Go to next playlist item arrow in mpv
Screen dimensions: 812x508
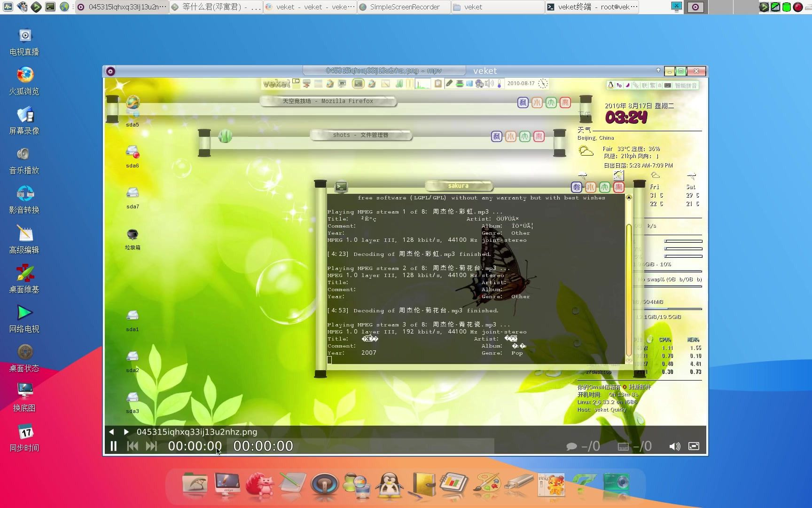click(126, 432)
